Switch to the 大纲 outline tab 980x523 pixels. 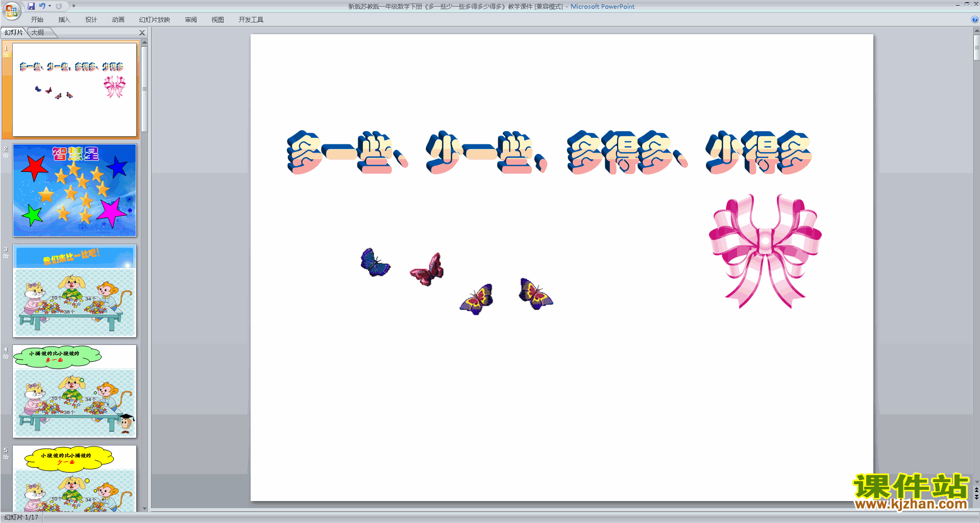pyautogui.click(x=38, y=33)
